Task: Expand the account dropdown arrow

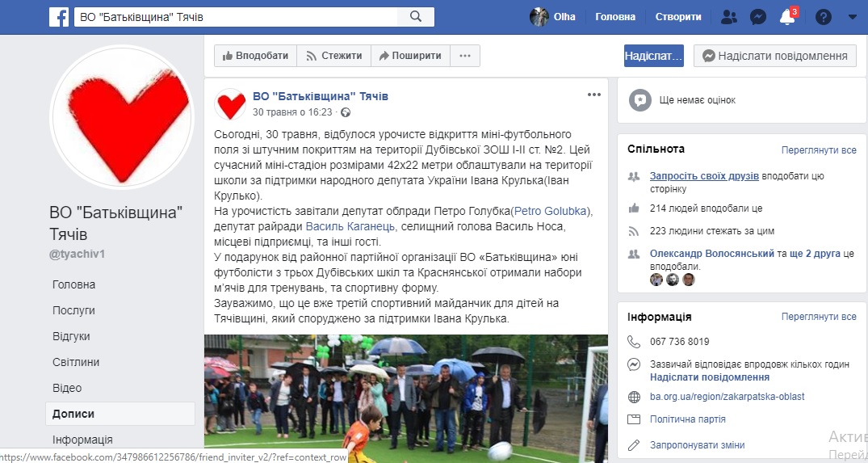Action: tap(853, 17)
